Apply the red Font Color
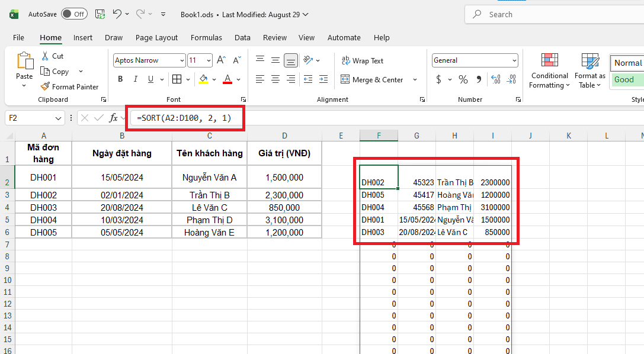 pyautogui.click(x=228, y=79)
